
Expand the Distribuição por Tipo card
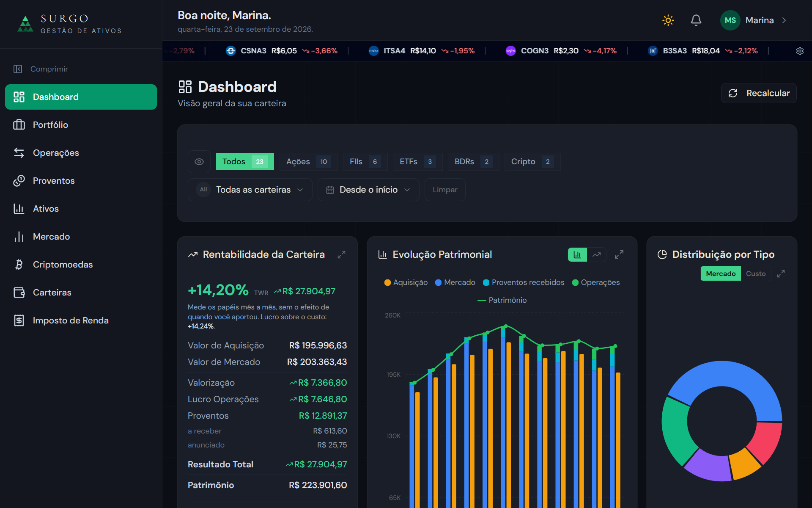(x=781, y=273)
